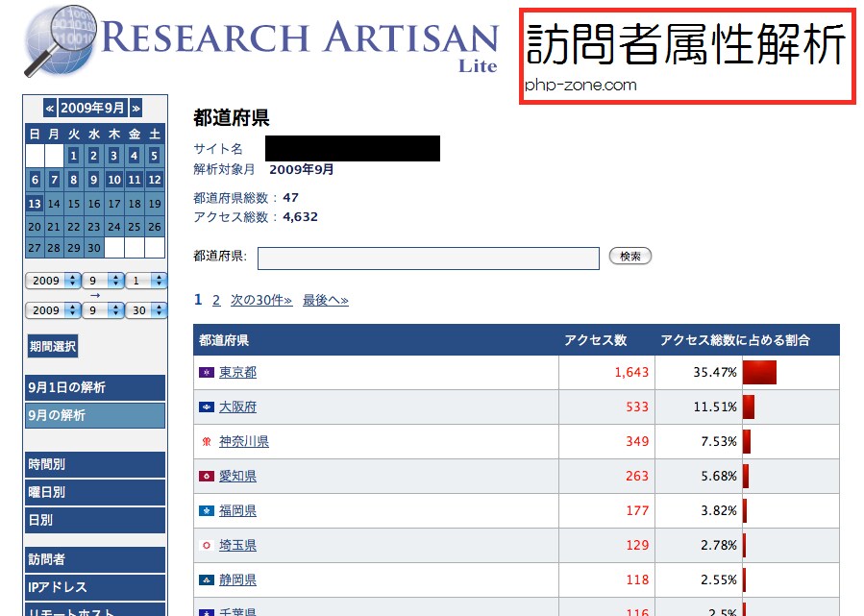Go to next month arrow in calendar
This screenshot has width=864, height=616.
tap(136, 108)
